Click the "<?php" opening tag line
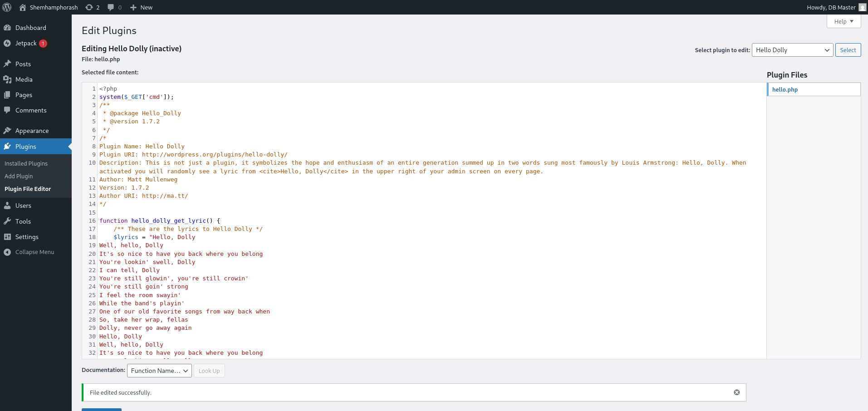The image size is (868, 411). tap(108, 88)
